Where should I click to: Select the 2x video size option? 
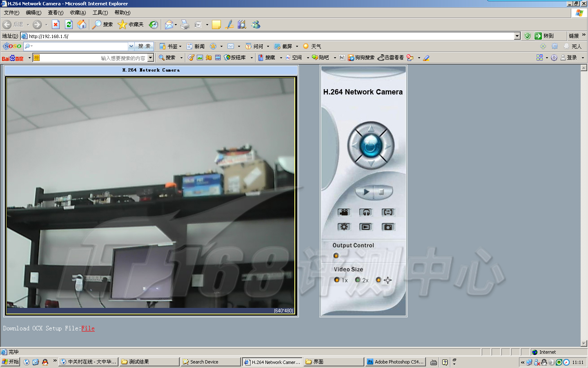[358, 280]
